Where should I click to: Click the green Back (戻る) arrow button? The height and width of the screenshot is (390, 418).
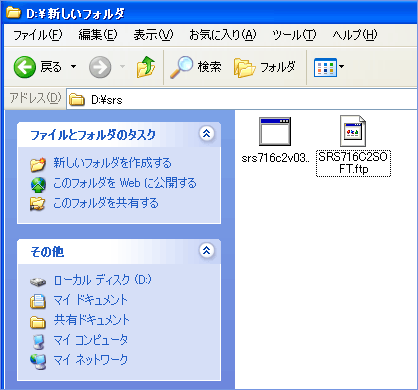coord(25,67)
